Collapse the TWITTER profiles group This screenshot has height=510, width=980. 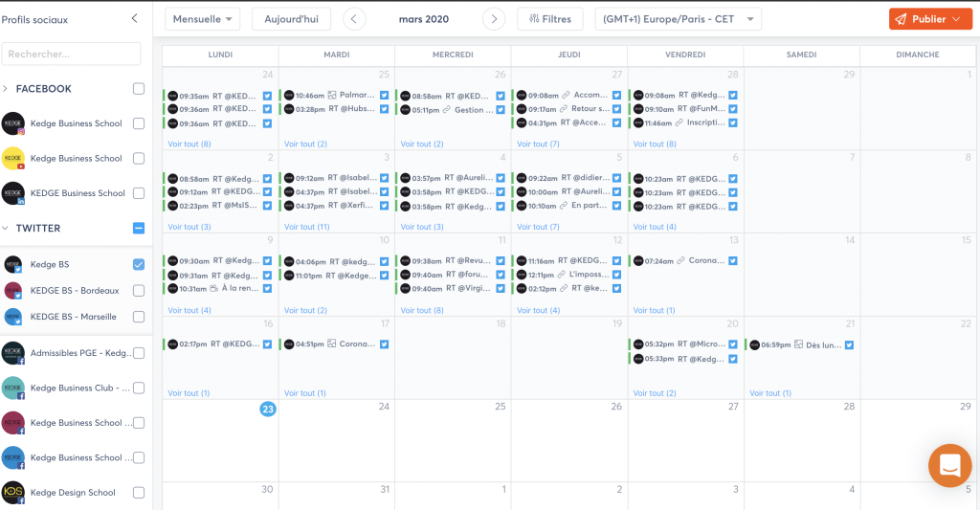coord(5,228)
